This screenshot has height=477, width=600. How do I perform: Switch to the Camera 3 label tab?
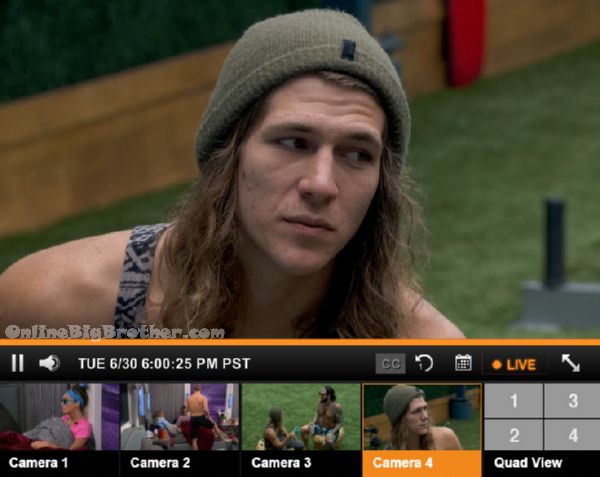point(281,463)
